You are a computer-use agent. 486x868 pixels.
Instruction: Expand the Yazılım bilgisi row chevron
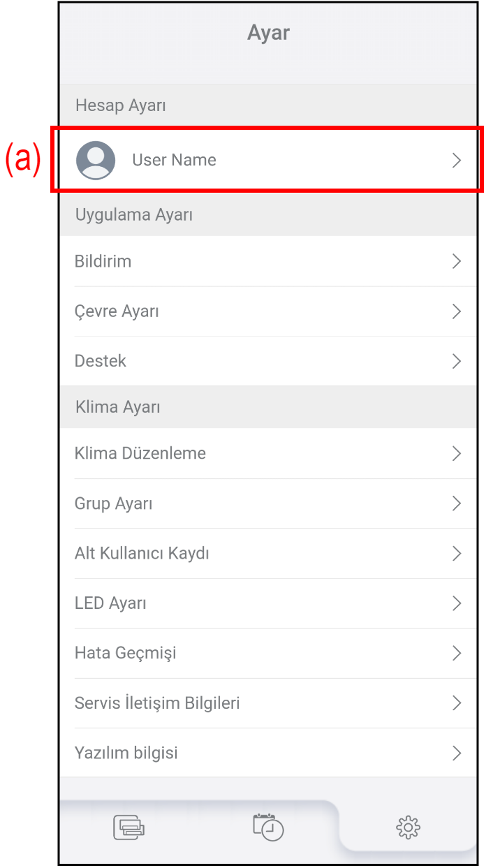tap(457, 753)
